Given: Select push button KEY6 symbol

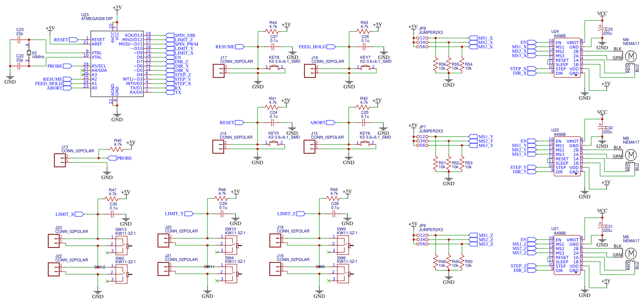Looking at the screenshot, I should point(365,144).
